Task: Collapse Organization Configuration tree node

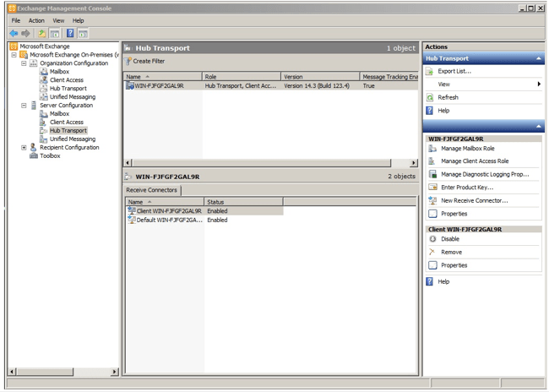Action: point(24,63)
